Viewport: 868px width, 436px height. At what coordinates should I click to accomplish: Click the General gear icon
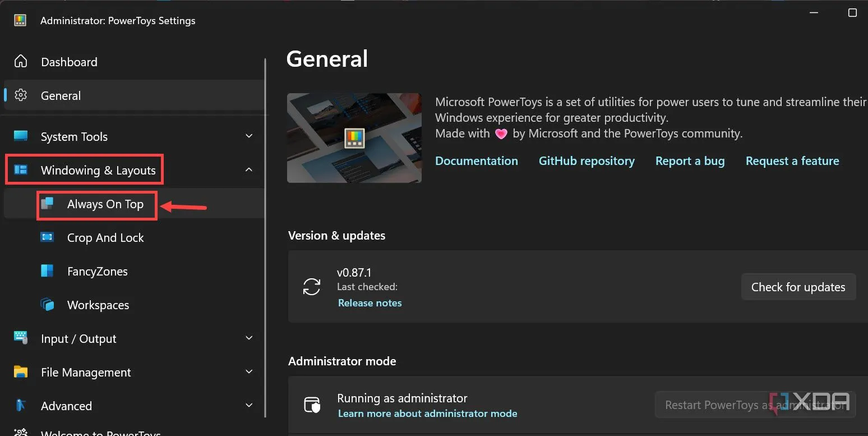pos(21,95)
